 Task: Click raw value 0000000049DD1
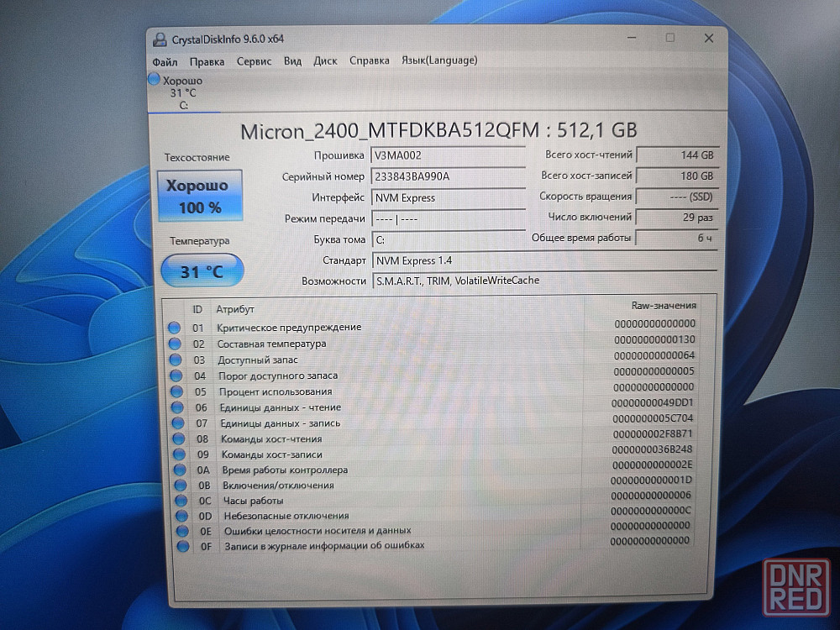[652, 402]
